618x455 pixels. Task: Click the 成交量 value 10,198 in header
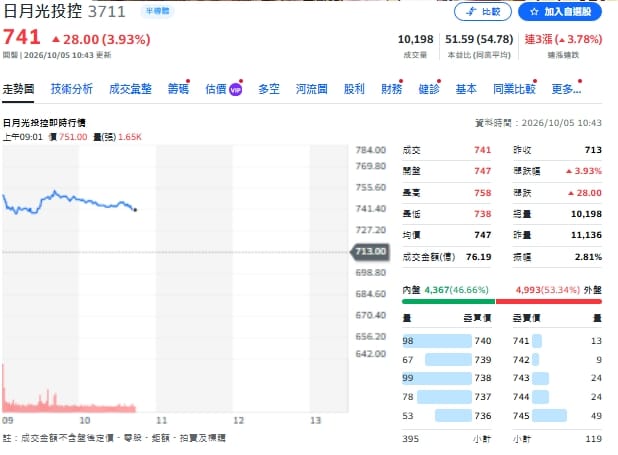tap(415, 39)
